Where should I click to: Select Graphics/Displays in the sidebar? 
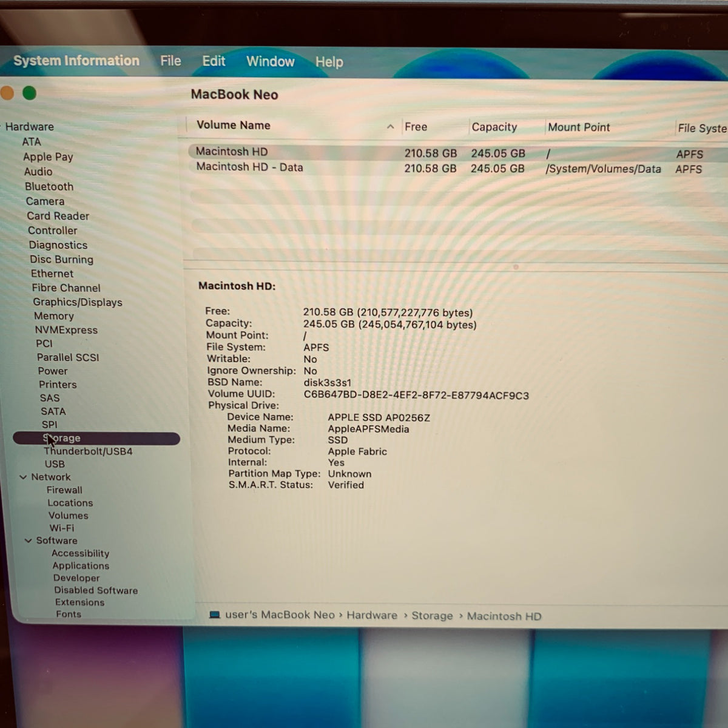(78, 302)
